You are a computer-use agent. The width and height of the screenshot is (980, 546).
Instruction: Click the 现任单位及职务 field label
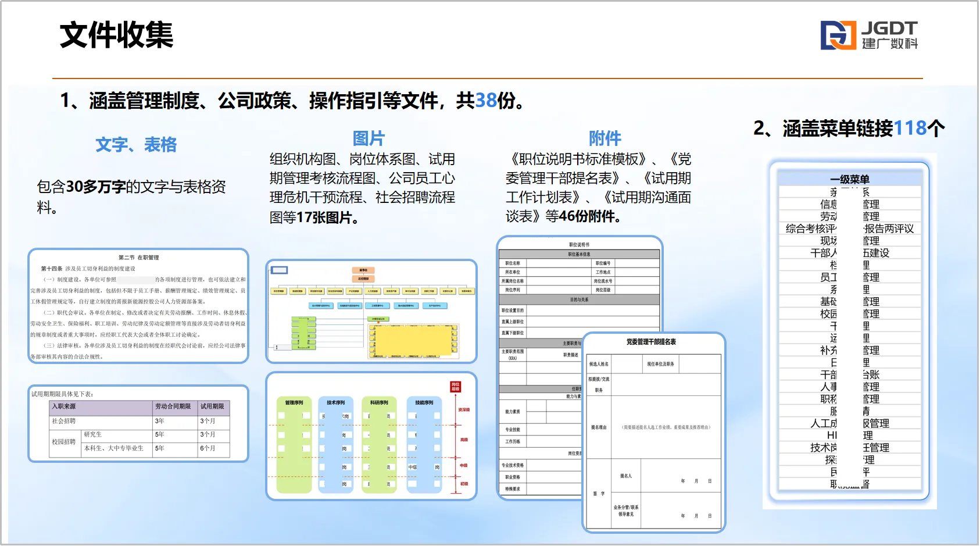coord(661,364)
